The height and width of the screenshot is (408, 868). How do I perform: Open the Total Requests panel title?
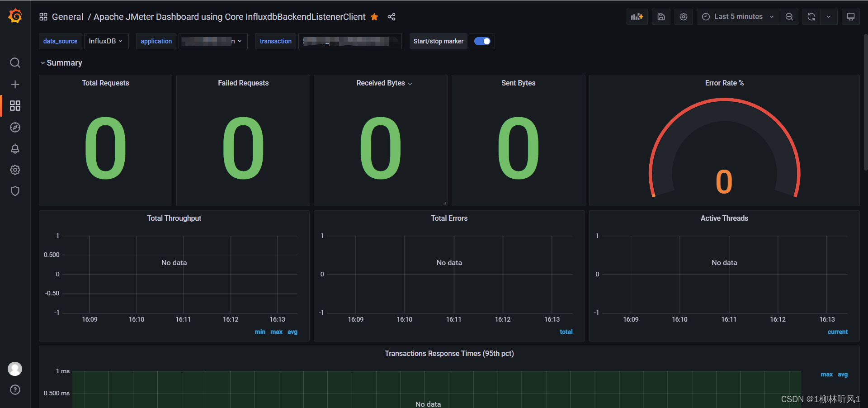(105, 83)
